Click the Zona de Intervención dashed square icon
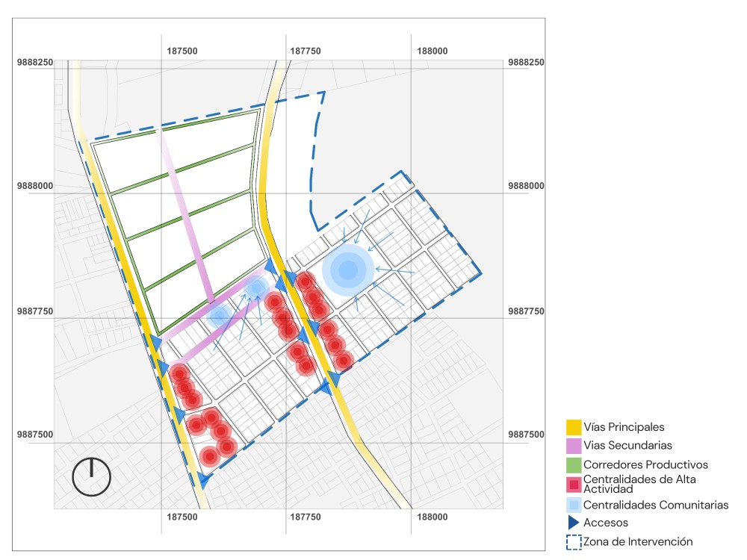The width and height of the screenshot is (747, 560). 574,542
